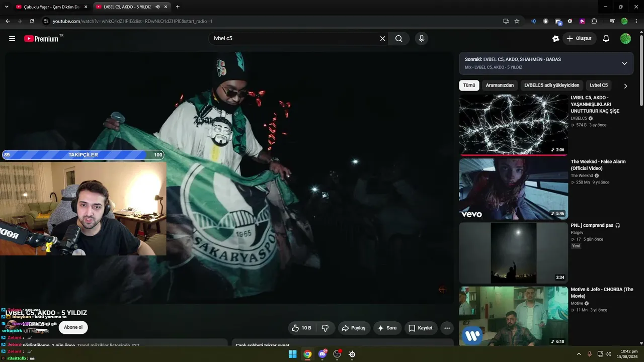
Task: Open the YouTube account avatar menu
Action: tap(625, 39)
